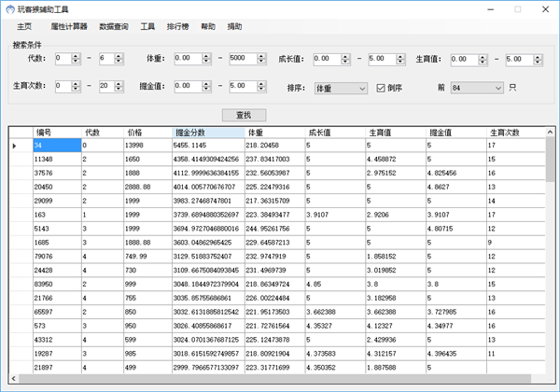Open the 排序 sort dropdown

[x=340, y=88]
